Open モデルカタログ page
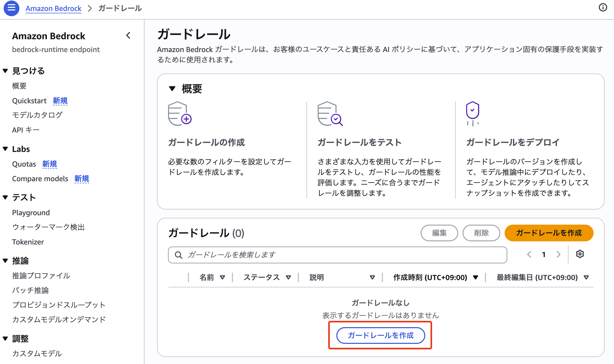 pos(37,115)
